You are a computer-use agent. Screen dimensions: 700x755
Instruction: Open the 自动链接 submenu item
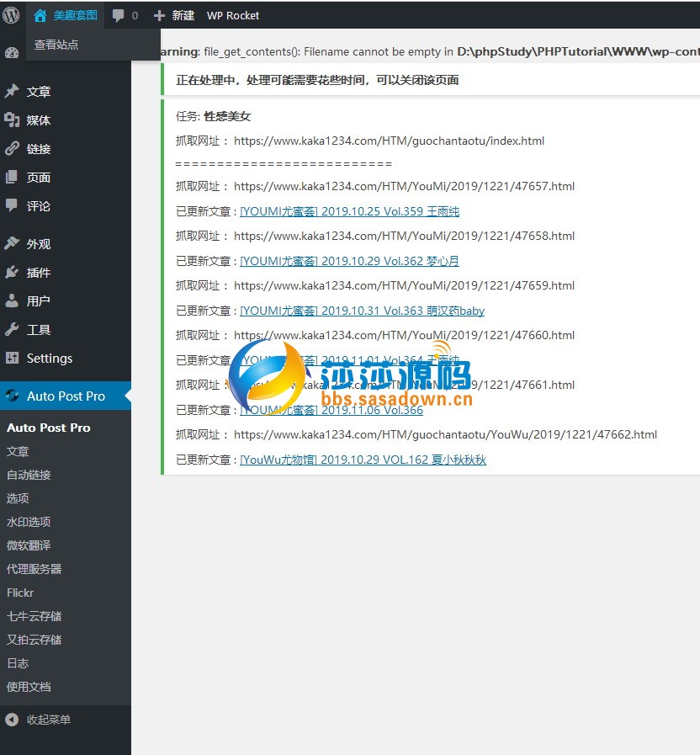tap(29, 475)
